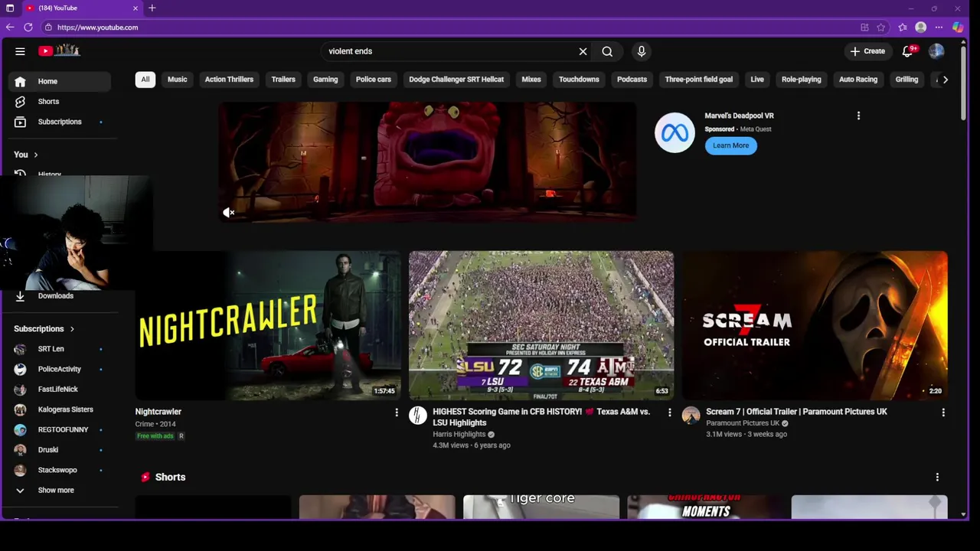Image resolution: width=980 pixels, height=551 pixels.
Task: Start voice search with the microphone icon
Action: click(642, 51)
